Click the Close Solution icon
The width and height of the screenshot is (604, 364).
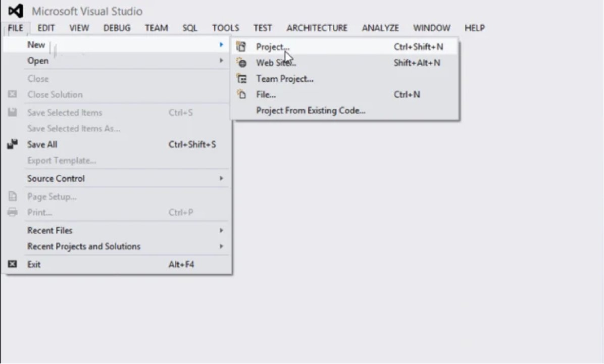tap(12, 94)
